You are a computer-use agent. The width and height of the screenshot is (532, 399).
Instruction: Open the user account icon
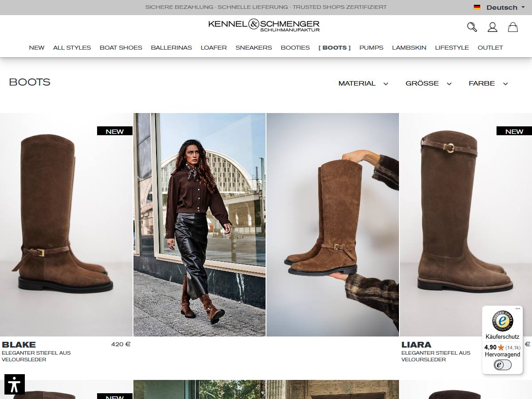pos(493,27)
